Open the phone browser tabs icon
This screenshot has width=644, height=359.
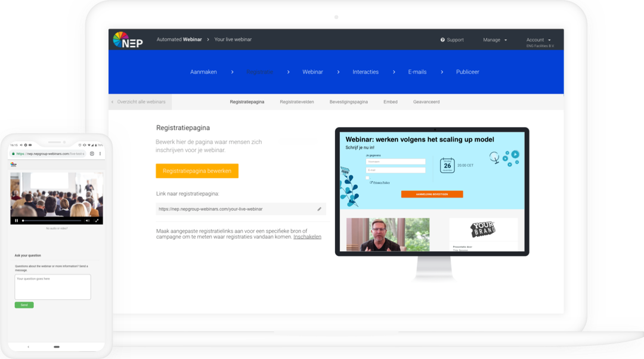pyautogui.click(x=92, y=154)
